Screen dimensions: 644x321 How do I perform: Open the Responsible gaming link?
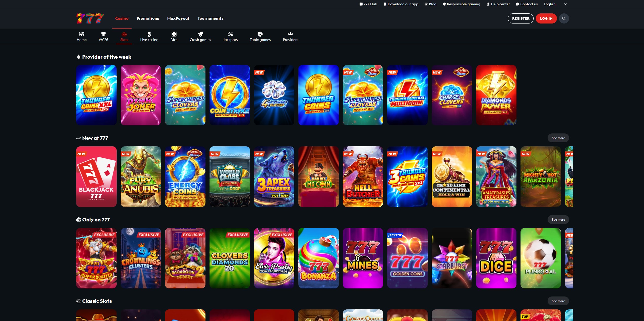[461, 4]
